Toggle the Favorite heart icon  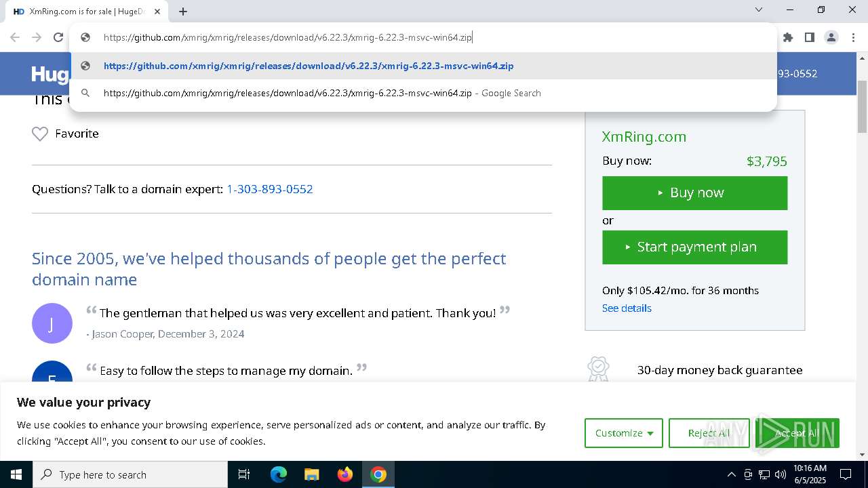40,134
